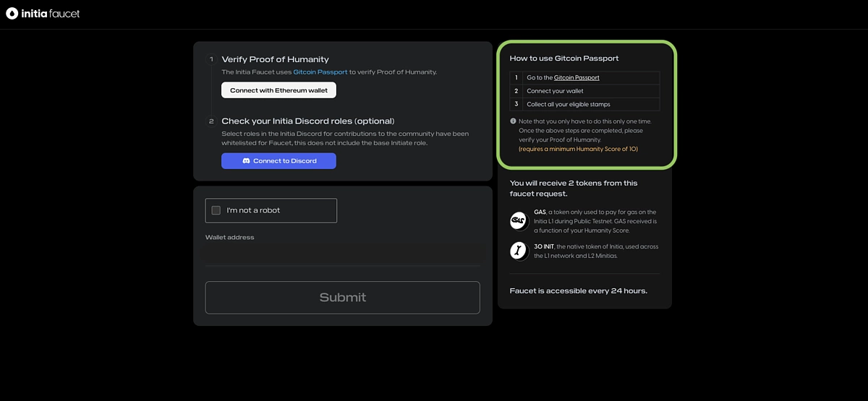Viewport: 868px width, 401px height.
Task: Tick the I'm not a robot checkbox
Action: pos(216,210)
